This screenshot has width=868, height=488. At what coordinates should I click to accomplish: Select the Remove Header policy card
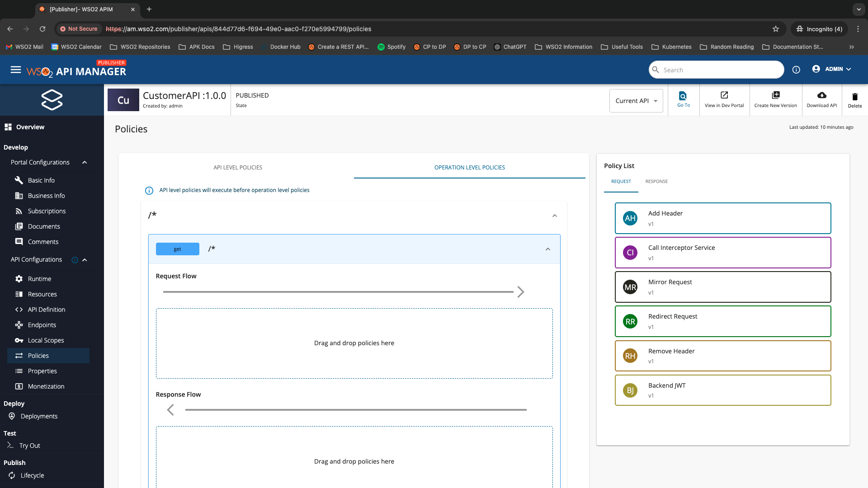723,356
